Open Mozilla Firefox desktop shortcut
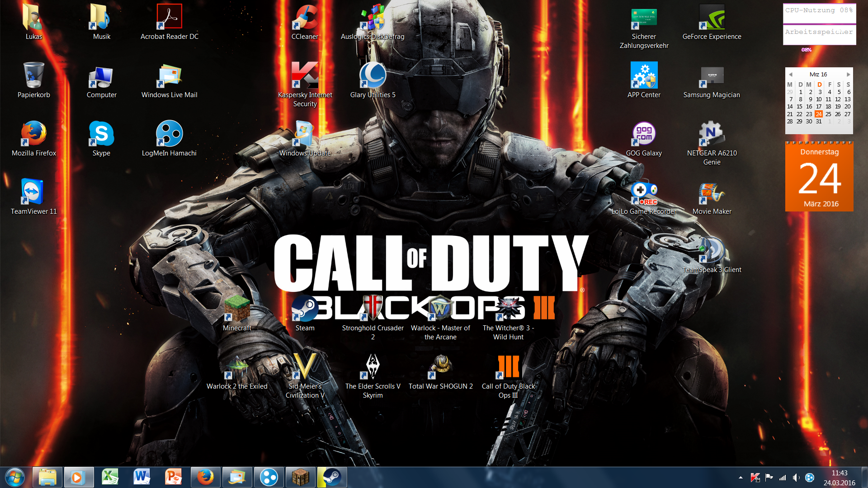The image size is (868, 488). click(33, 138)
